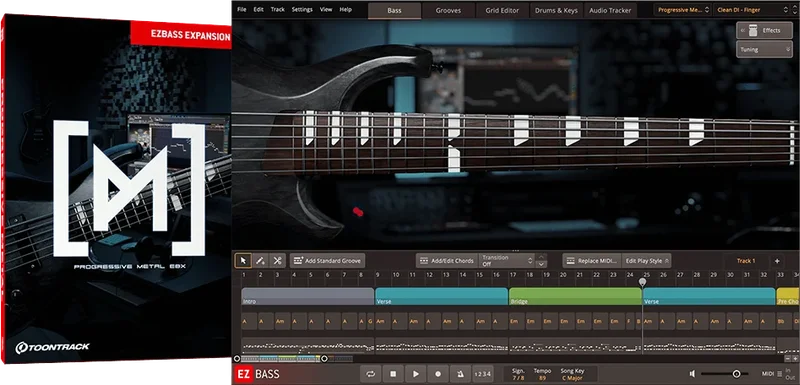Change the Song Key C Major
Screen dimensions: 800x385
click(x=572, y=378)
